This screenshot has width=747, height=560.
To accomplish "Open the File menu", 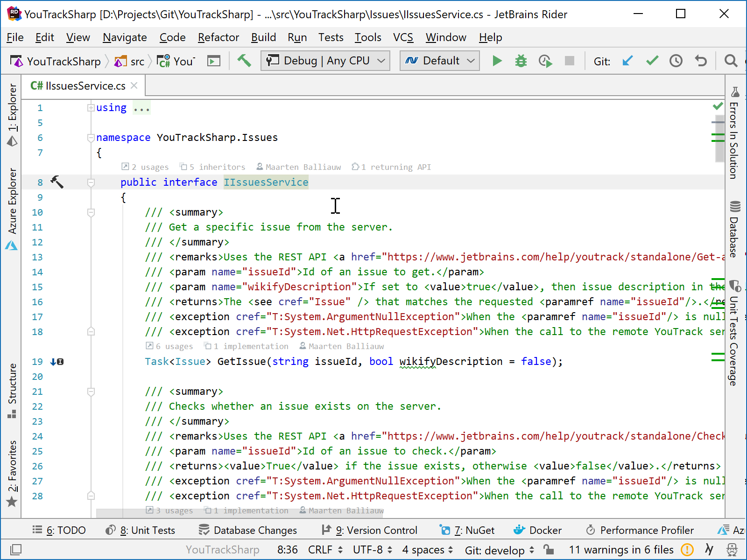I will coord(15,37).
